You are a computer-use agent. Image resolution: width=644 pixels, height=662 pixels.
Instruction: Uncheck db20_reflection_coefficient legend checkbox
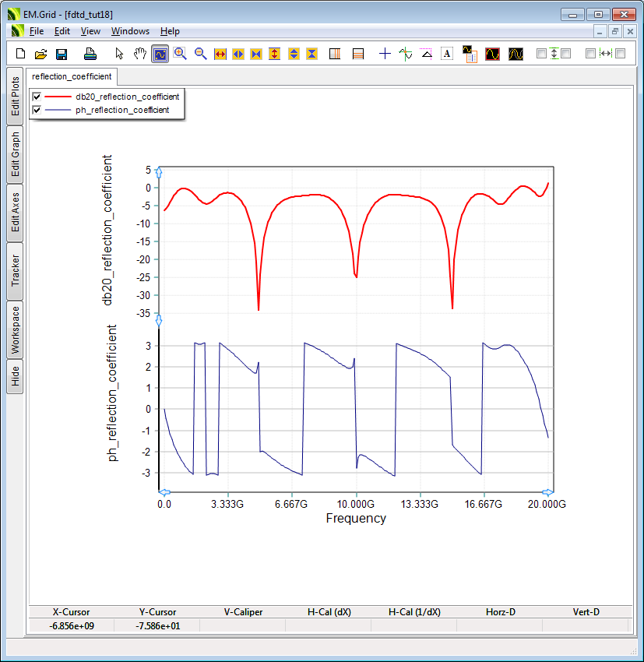pyautogui.click(x=37, y=97)
